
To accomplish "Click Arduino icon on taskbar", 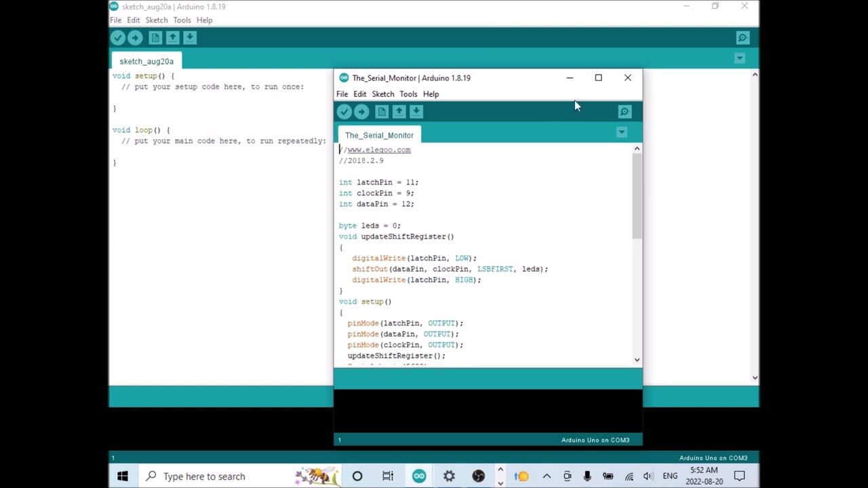I will (x=419, y=476).
